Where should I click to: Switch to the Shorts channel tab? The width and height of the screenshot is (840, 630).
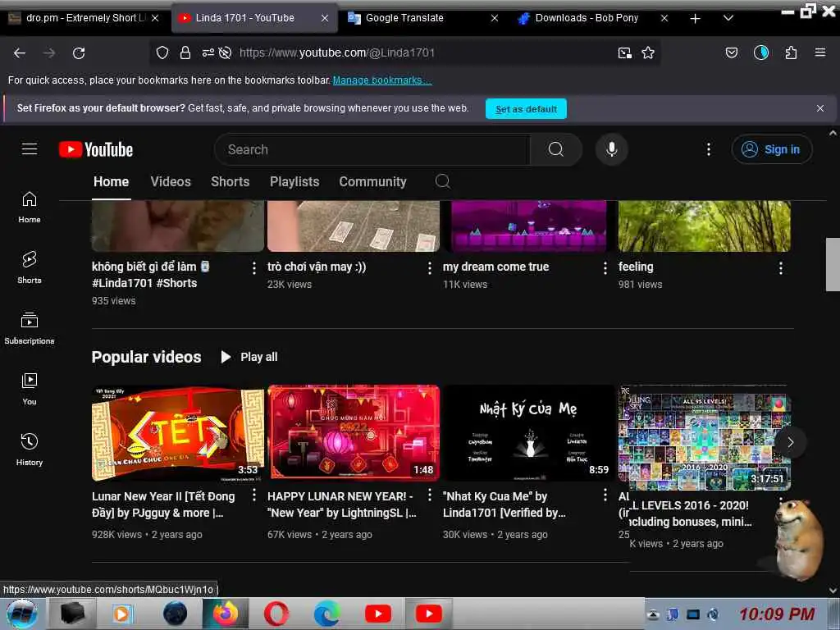pyautogui.click(x=231, y=181)
